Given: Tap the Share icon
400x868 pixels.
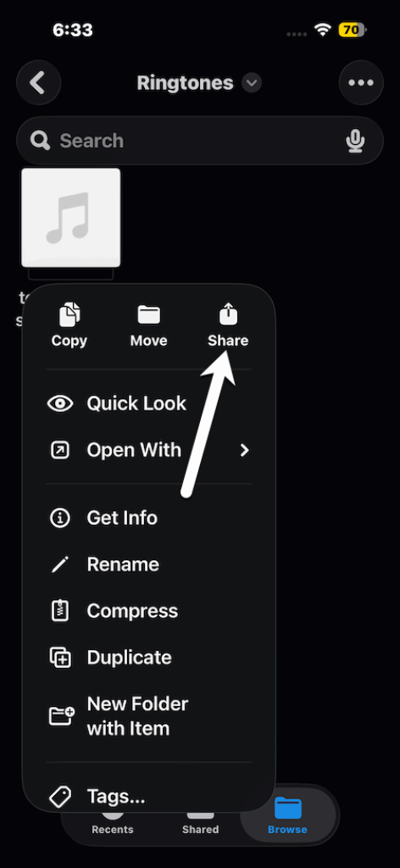Looking at the screenshot, I should click(228, 314).
